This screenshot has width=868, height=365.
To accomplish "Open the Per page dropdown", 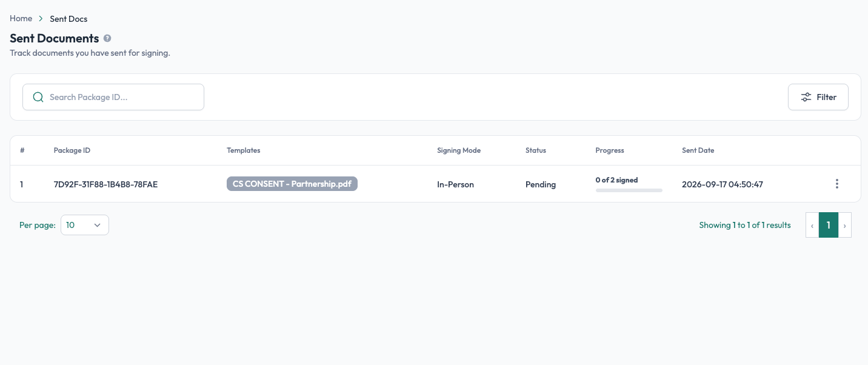I will coord(85,225).
